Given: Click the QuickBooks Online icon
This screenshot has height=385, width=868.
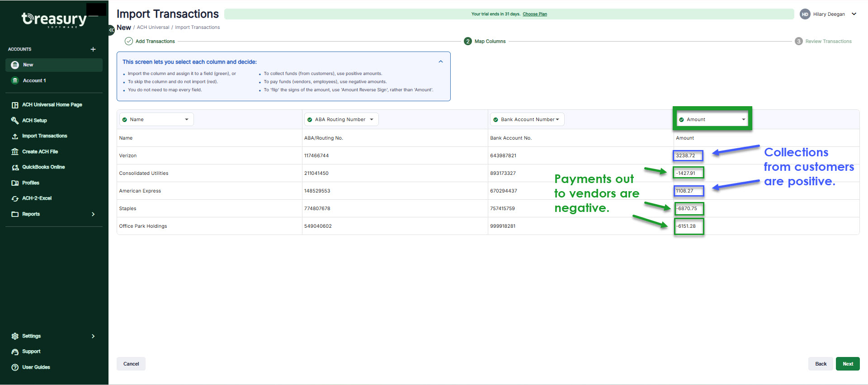Looking at the screenshot, I should [x=15, y=167].
